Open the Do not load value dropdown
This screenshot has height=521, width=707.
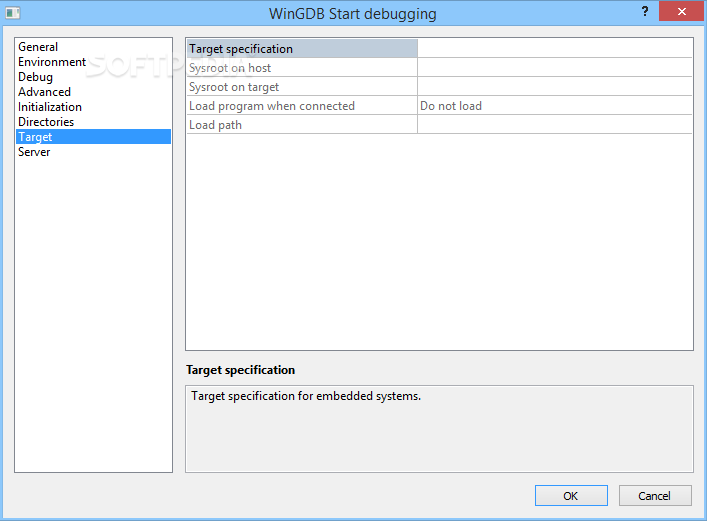pyautogui.click(x=555, y=106)
